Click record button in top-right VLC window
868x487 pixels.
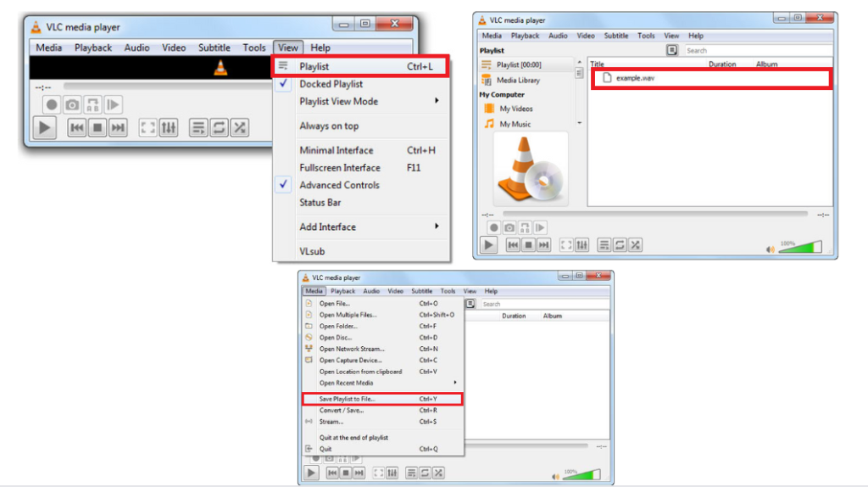[494, 227]
